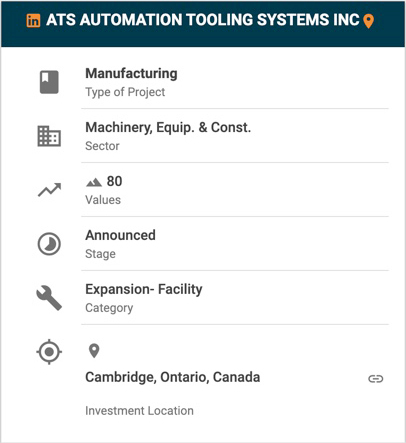This screenshot has height=443, width=406.
Task: Click the gray pin above Cambridge
Action: (94, 351)
